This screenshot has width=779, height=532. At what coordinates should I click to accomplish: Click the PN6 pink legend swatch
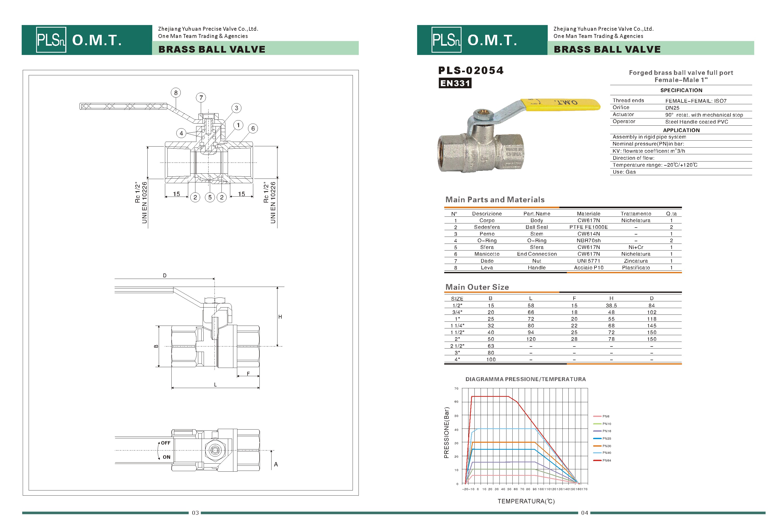point(597,416)
